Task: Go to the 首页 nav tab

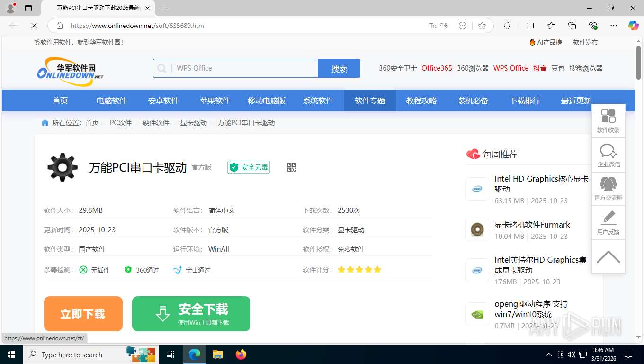Action: [60, 100]
